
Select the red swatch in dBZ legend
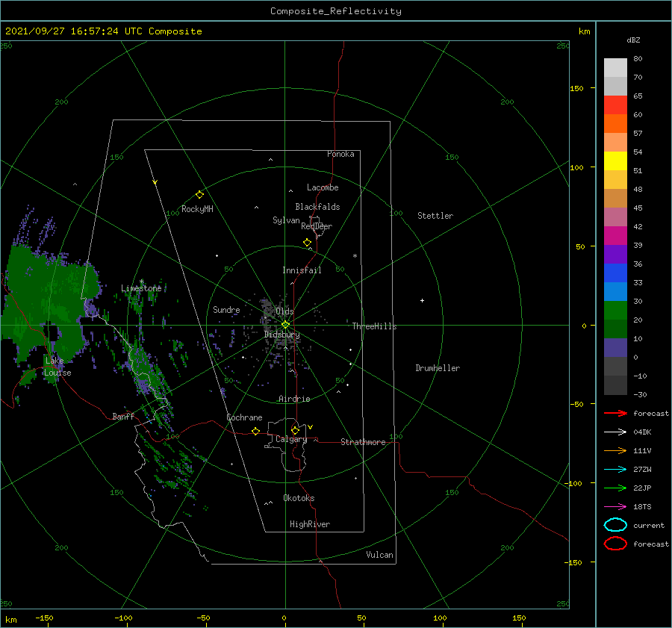[615, 105]
